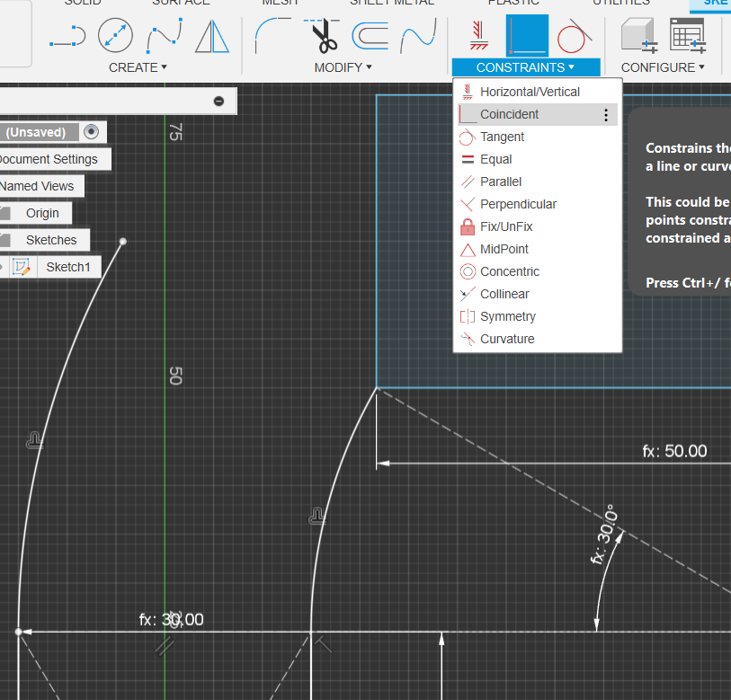Select the Mirror tool icon
The image size is (731, 700).
tap(212, 36)
